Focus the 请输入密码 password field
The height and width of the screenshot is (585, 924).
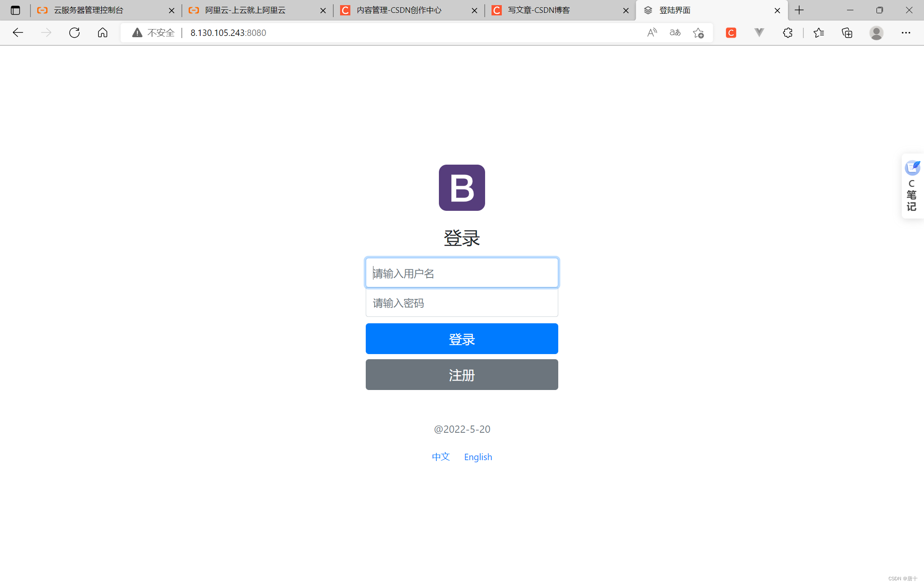pyautogui.click(x=462, y=303)
